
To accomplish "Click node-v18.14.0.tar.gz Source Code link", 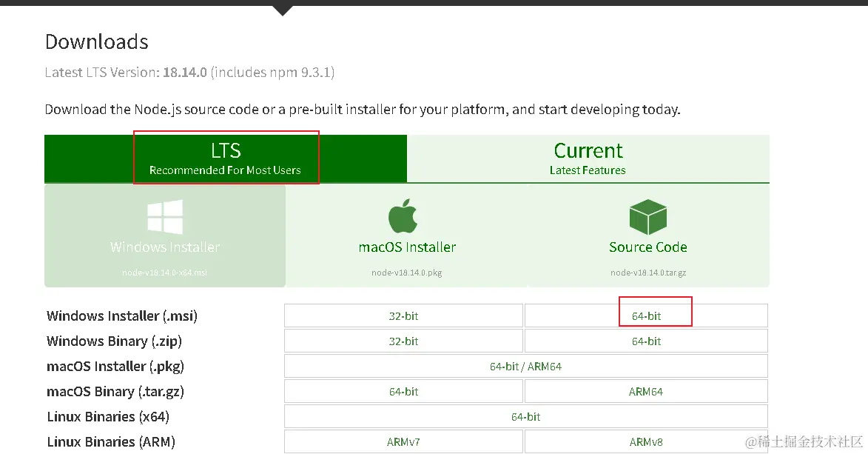I will (648, 273).
